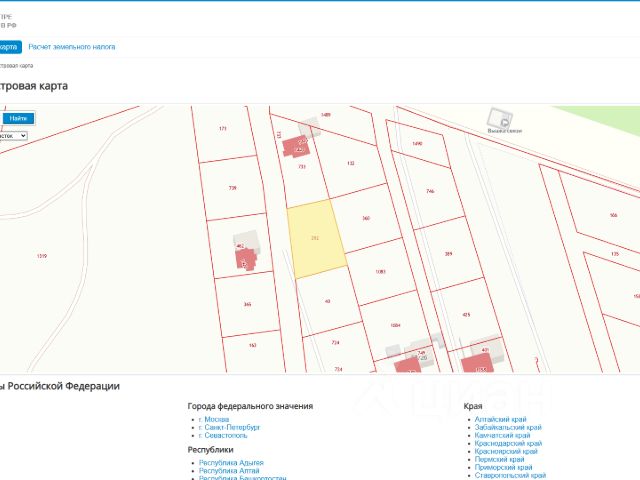Open the Республика Адыгея link

point(231,462)
